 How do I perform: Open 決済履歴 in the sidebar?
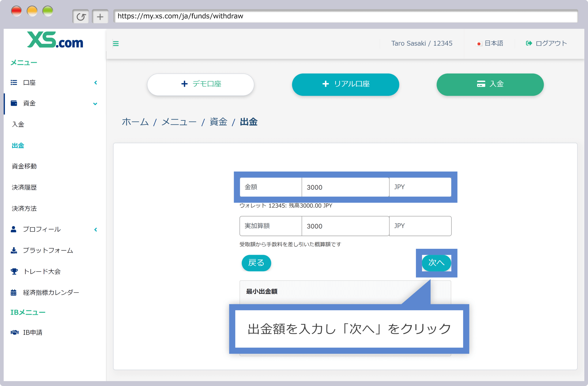coord(24,187)
